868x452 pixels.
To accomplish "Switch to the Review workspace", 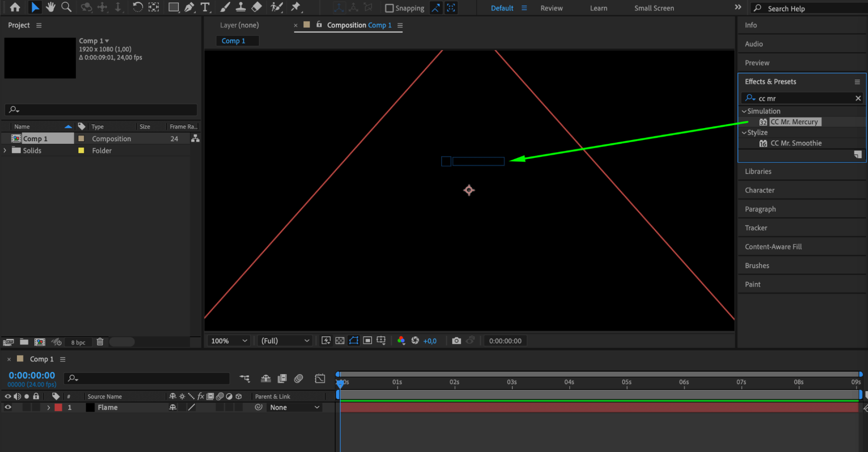I will pos(551,8).
